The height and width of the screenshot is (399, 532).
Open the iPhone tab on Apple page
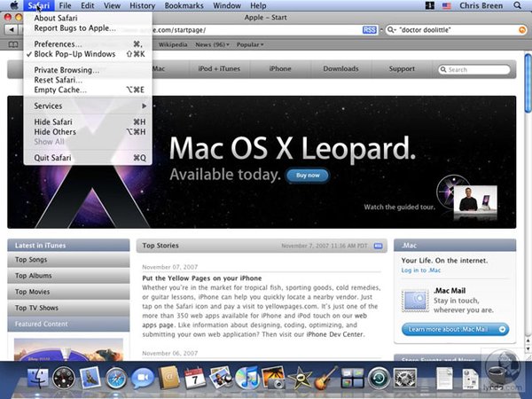[280, 69]
